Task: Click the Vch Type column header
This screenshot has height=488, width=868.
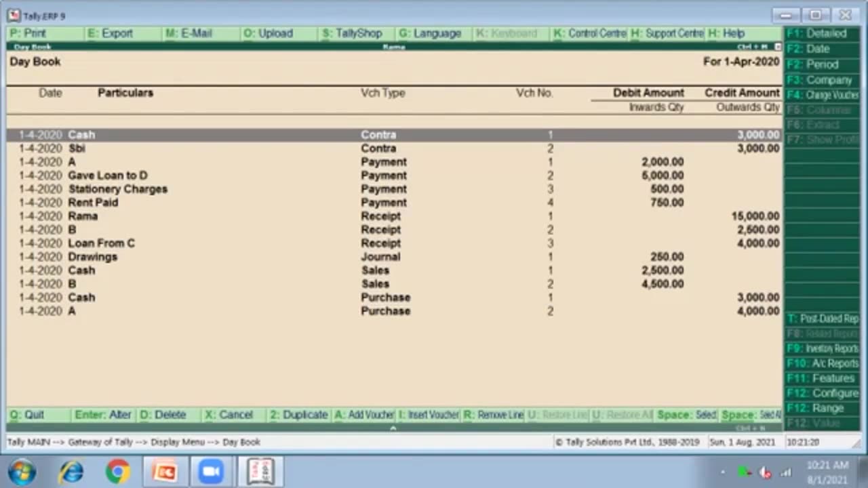Action: coord(383,93)
